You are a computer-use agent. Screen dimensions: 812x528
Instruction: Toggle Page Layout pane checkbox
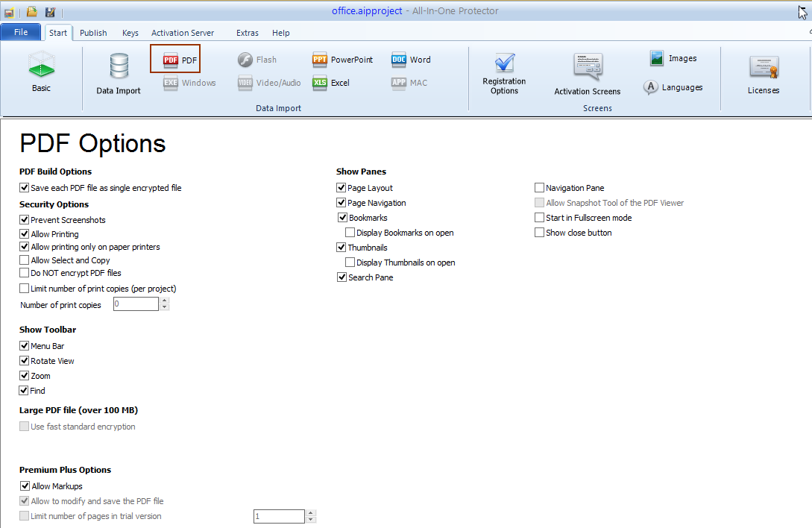click(x=342, y=188)
